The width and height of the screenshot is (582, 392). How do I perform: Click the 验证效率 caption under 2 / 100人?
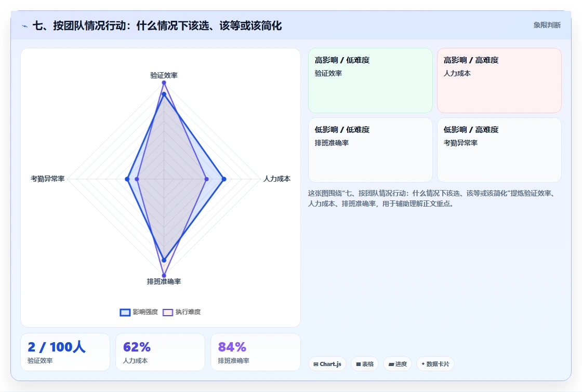40,360
